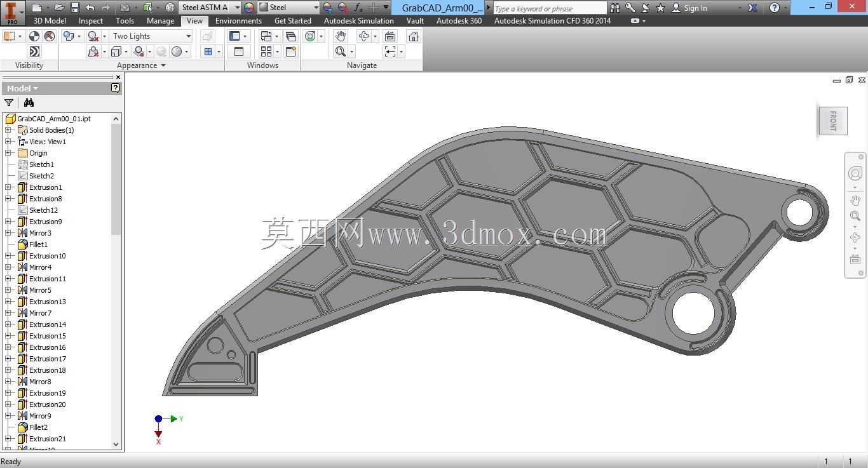Click the FRONT face of ViewCube
This screenshot has width=868, height=468.
pyautogui.click(x=833, y=120)
